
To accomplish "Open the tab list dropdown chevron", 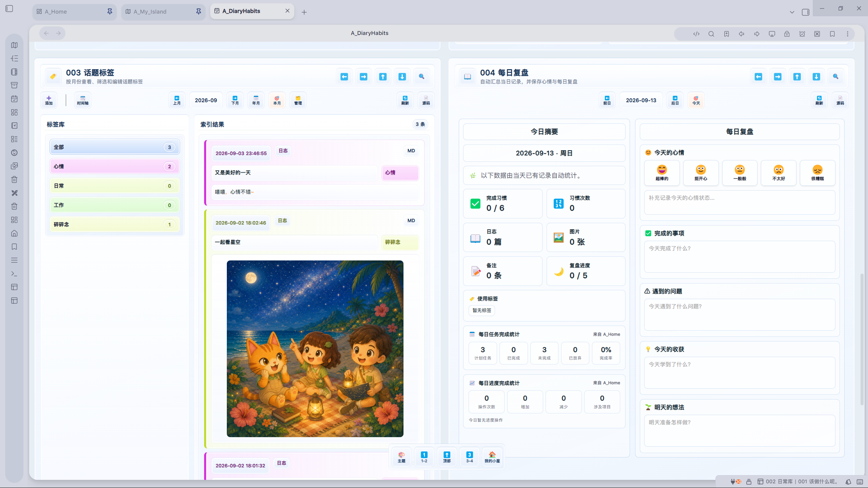I will (792, 12).
